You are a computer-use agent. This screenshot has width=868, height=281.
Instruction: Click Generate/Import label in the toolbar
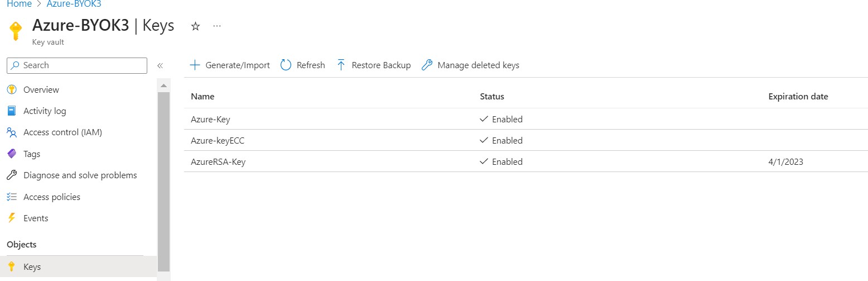point(238,65)
